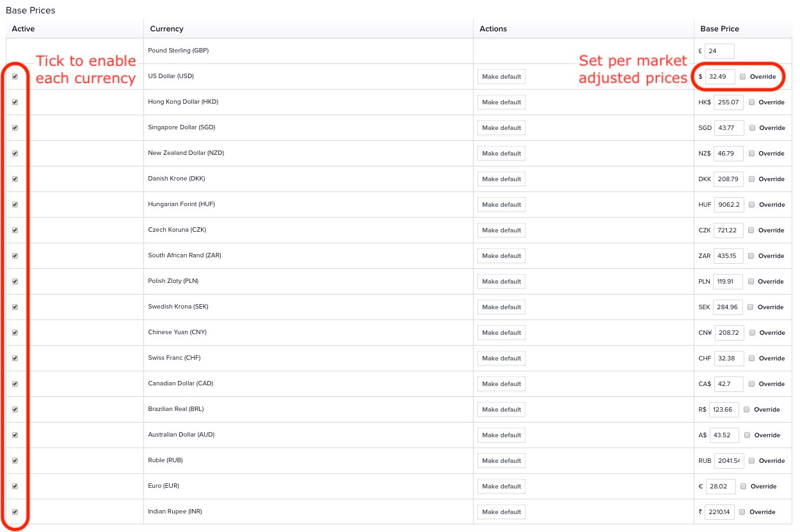This screenshot has height=532, width=800.
Task: Tick Override for Danish Krone price
Action: coord(751,179)
